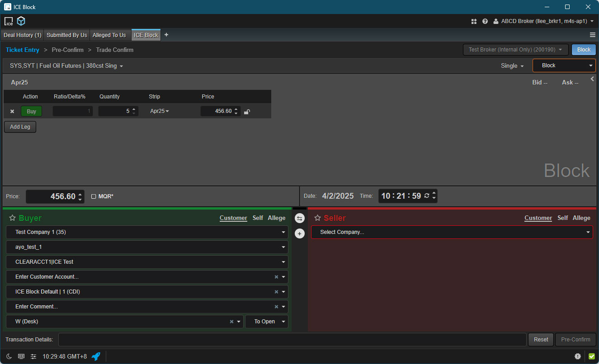Open settings sliders icon in status bar
The image size is (599, 364).
[x=33, y=356]
